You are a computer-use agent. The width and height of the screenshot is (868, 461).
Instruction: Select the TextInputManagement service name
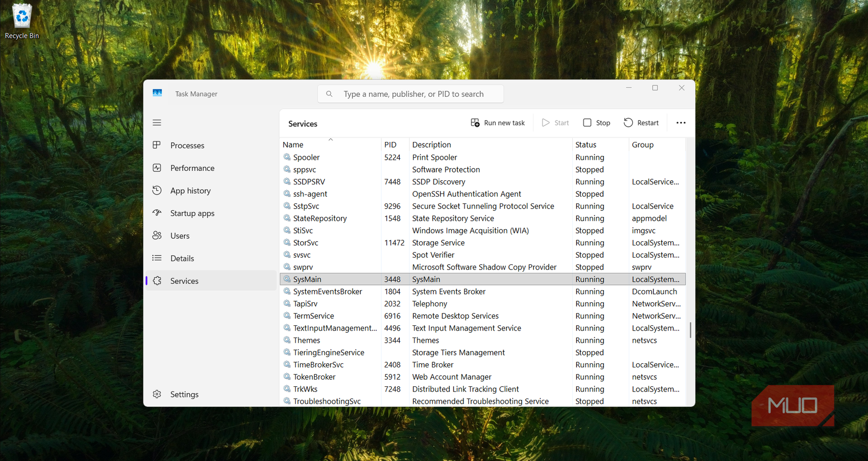335,328
